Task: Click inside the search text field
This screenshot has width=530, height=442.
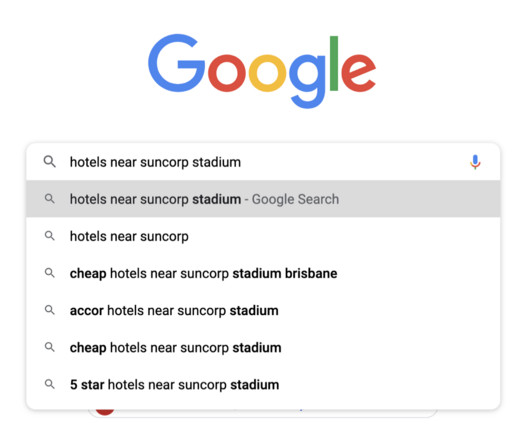Action: tap(264, 162)
